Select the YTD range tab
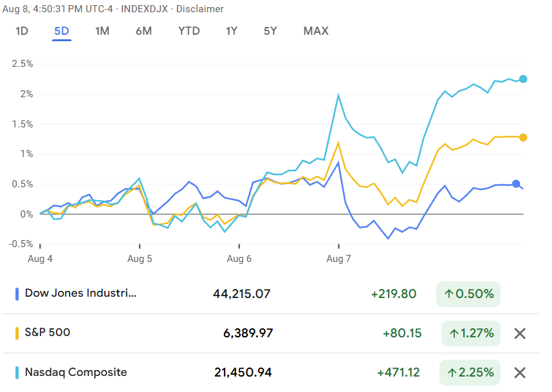The image size is (552, 392). [189, 31]
